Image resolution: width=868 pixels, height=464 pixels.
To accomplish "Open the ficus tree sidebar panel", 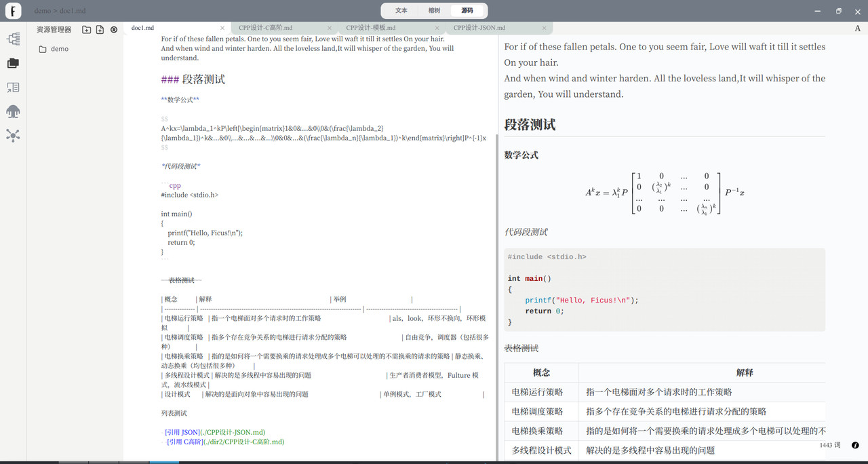I will point(13,112).
